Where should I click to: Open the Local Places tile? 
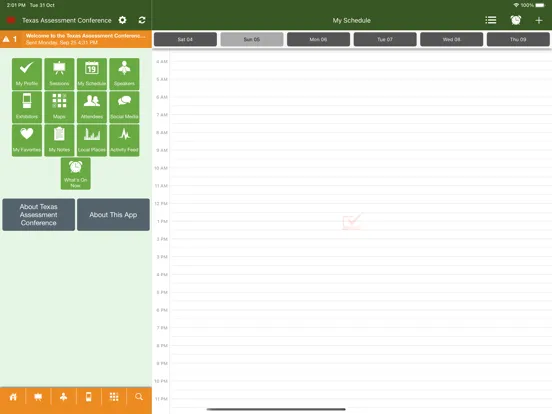[x=92, y=140]
